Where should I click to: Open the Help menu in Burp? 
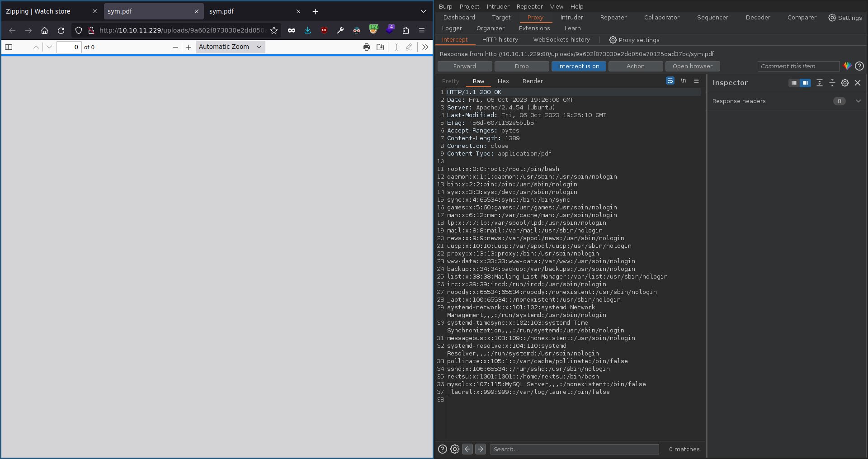577,6
